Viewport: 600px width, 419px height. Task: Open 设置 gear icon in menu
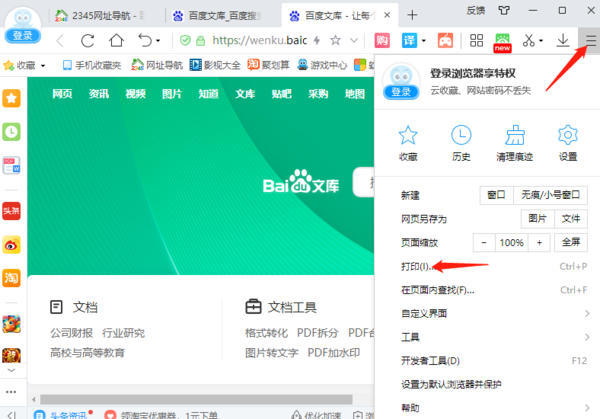click(x=568, y=140)
